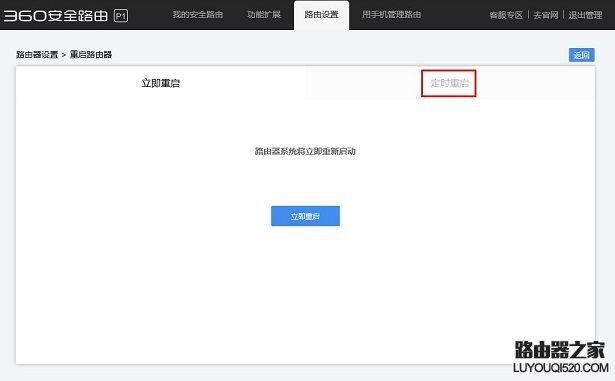The image size is (615, 381).
Task: Click the 路由器系统将立即重新启动 message text
Action: (305, 151)
